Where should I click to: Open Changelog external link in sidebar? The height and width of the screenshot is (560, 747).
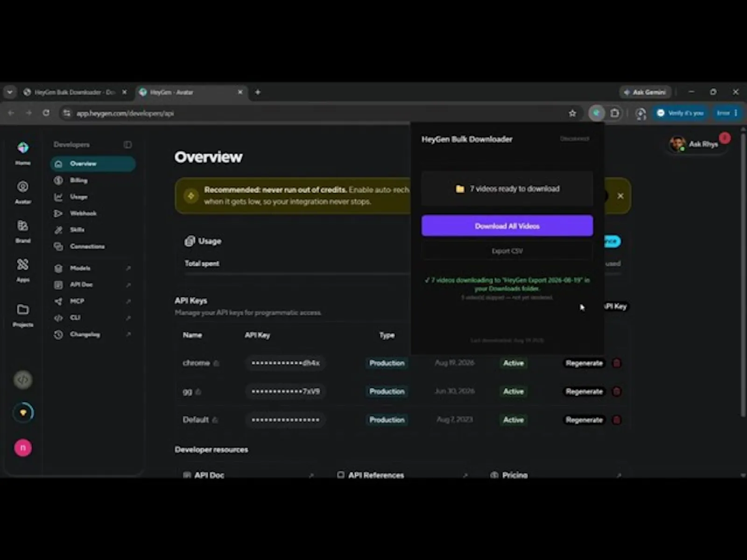pyautogui.click(x=93, y=335)
